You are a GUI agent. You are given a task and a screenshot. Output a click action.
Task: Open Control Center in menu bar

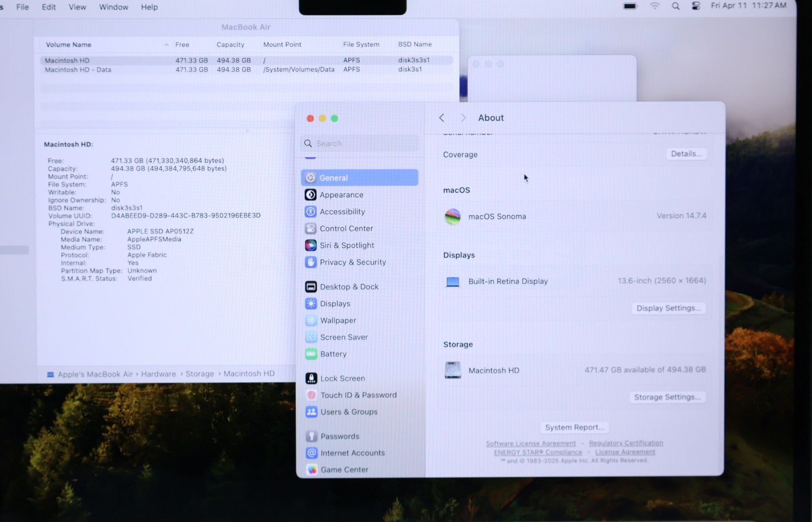tap(696, 6)
